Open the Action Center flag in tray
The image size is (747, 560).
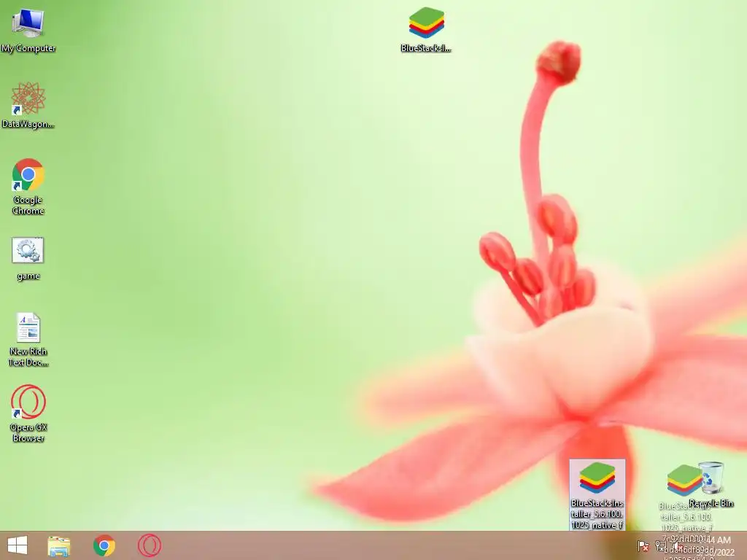click(x=643, y=545)
